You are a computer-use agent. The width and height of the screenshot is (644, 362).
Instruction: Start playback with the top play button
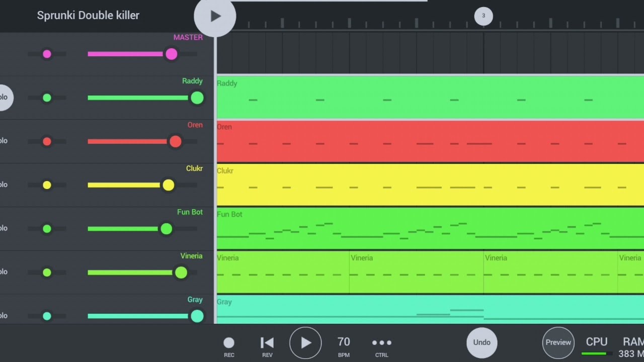[x=215, y=16]
